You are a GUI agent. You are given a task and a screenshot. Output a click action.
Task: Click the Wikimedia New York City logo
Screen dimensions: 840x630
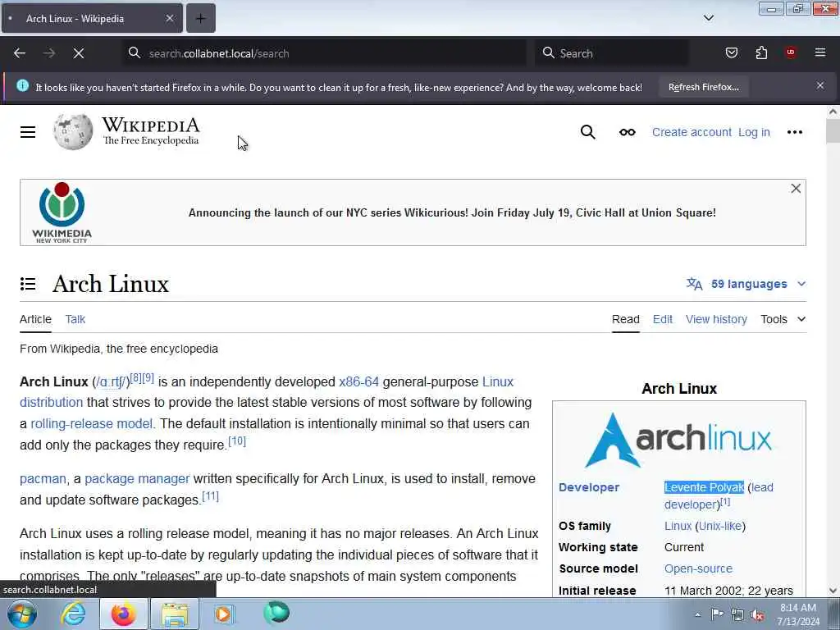62,212
